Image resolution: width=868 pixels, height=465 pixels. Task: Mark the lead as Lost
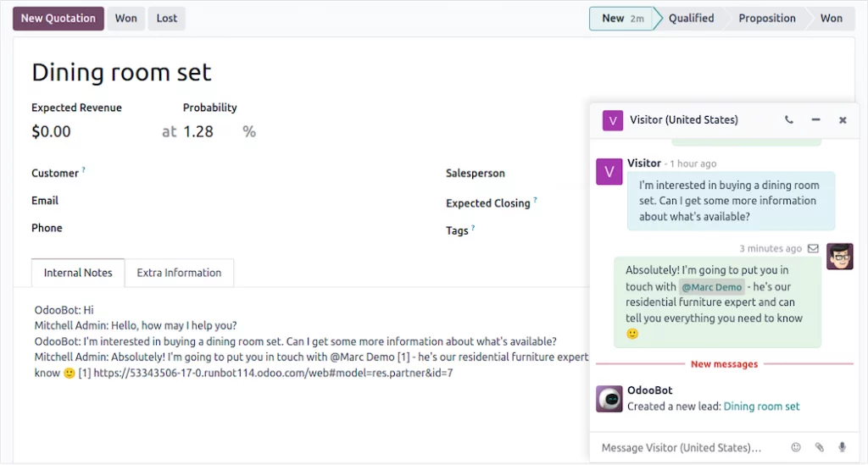point(166,19)
